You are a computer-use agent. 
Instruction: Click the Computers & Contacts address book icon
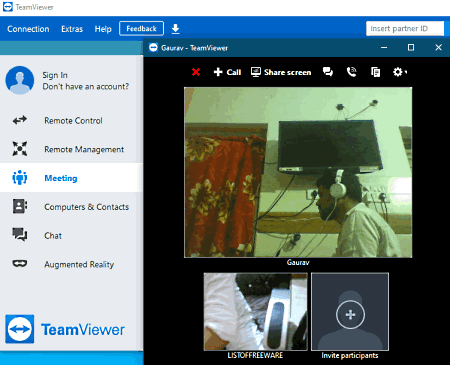click(x=20, y=206)
